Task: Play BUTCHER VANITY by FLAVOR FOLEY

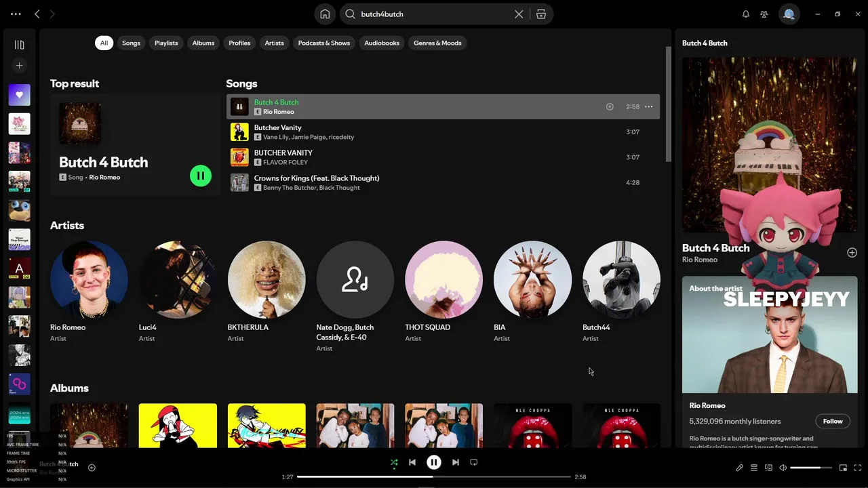Action: (x=443, y=157)
